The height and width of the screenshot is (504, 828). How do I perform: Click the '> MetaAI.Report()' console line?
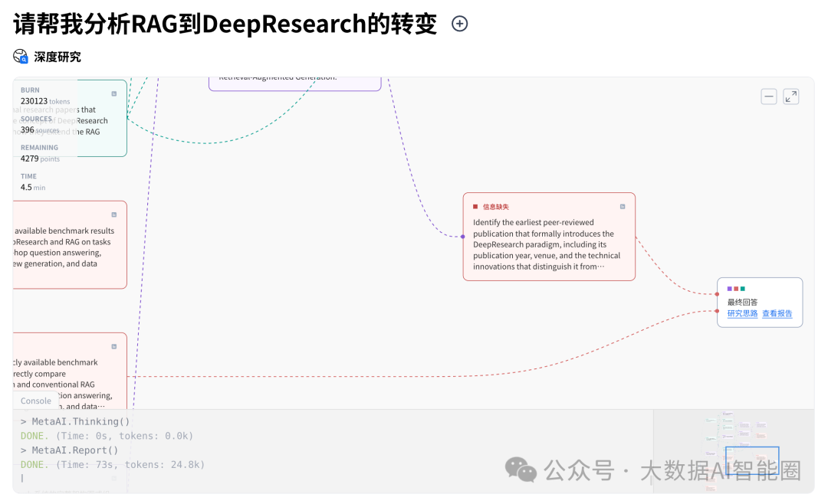(x=69, y=450)
